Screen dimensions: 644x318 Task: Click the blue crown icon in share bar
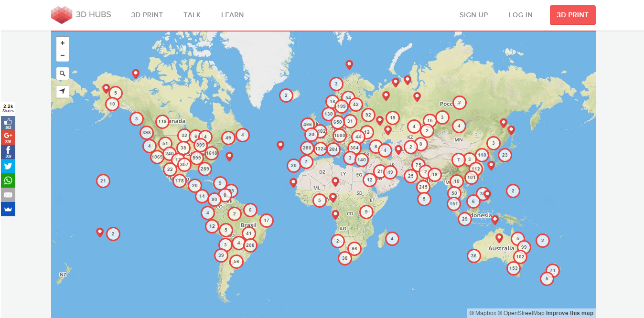point(8,209)
